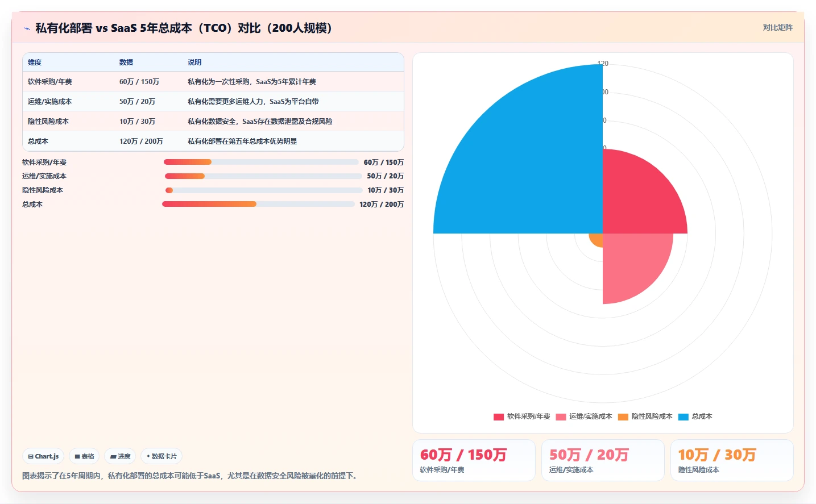
Task: Click the orange 隐性风险成本 chart segment
Action: 597,239
